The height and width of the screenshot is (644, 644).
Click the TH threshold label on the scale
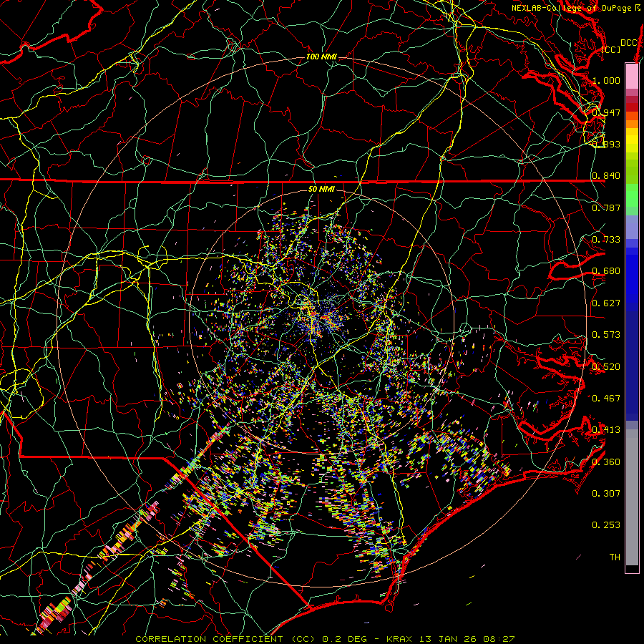615,557
